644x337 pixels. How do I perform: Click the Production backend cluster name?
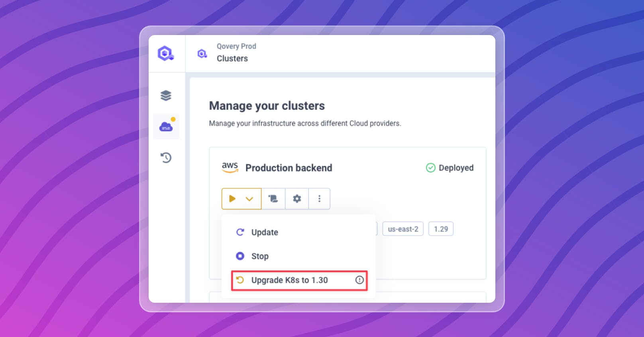(x=289, y=168)
